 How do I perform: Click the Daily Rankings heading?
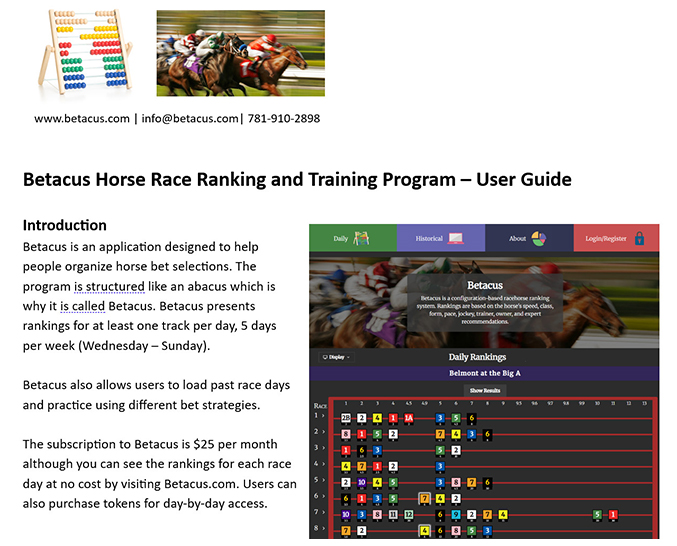[477, 357]
